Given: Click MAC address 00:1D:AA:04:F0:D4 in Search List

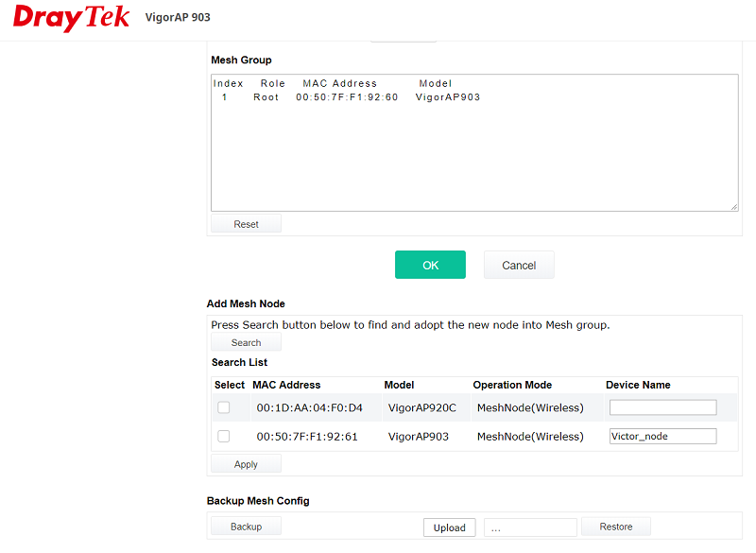Looking at the screenshot, I should coord(310,407).
